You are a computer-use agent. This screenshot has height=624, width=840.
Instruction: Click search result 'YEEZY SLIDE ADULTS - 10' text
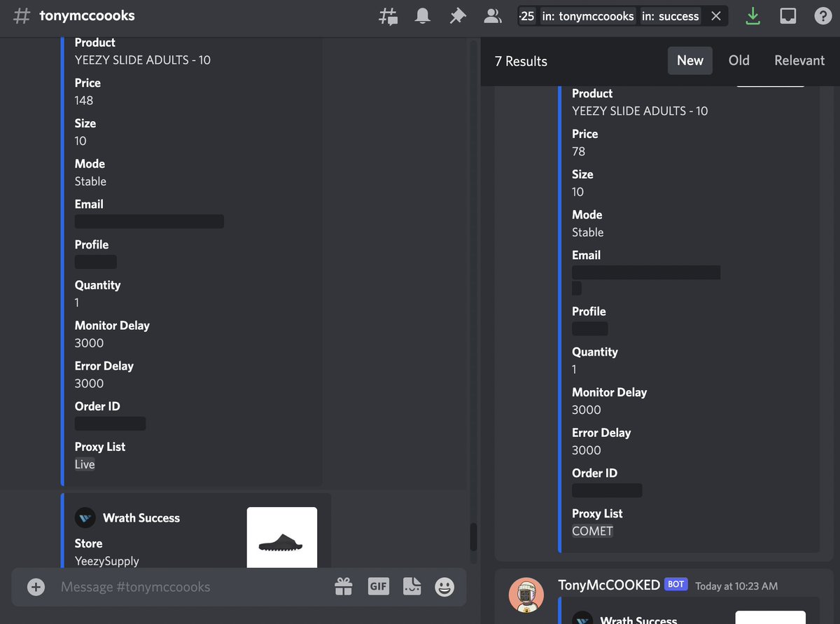point(640,111)
